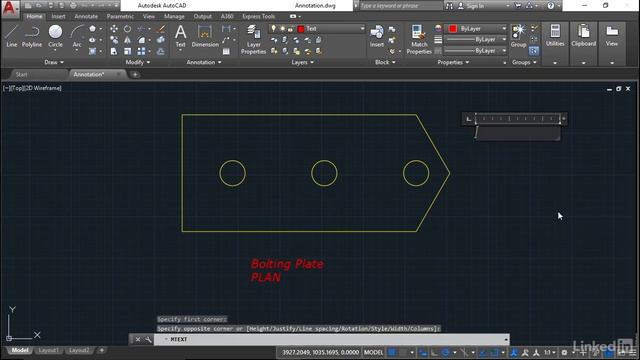Switch to the Express Tools tab
Screen dimensions: 640x360
coord(258,16)
